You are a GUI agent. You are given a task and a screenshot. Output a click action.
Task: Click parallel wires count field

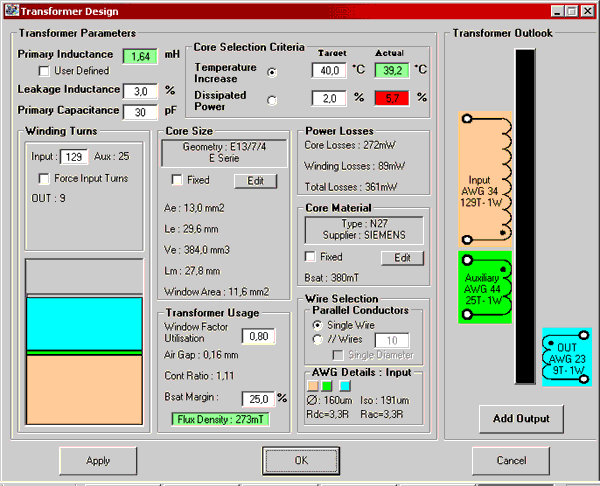392,341
